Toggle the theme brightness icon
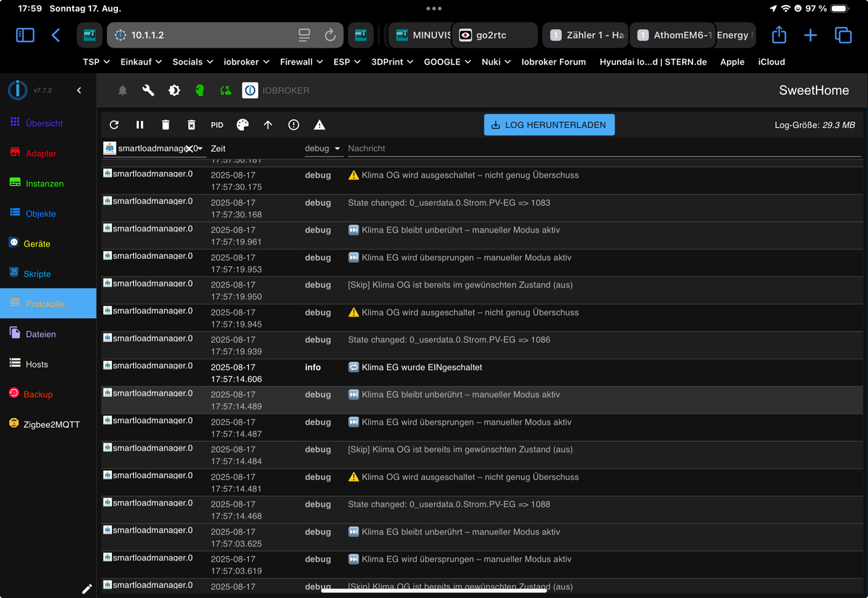 pyautogui.click(x=174, y=90)
